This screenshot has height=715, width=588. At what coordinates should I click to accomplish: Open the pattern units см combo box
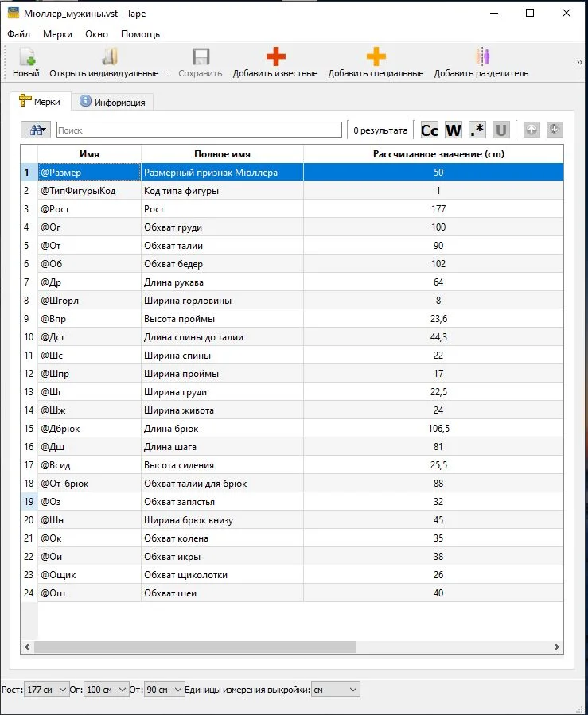(336, 690)
